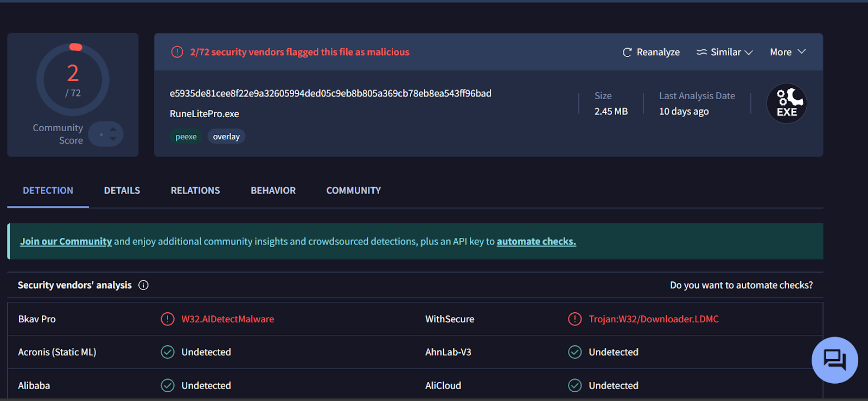Expand the Similar dropdown chevron

click(x=749, y=53)
